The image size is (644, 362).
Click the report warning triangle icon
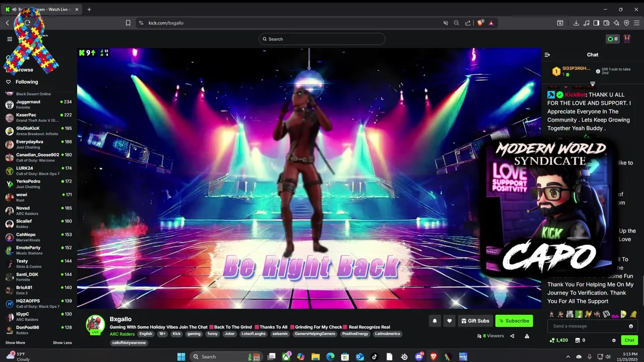click(527, 336)
